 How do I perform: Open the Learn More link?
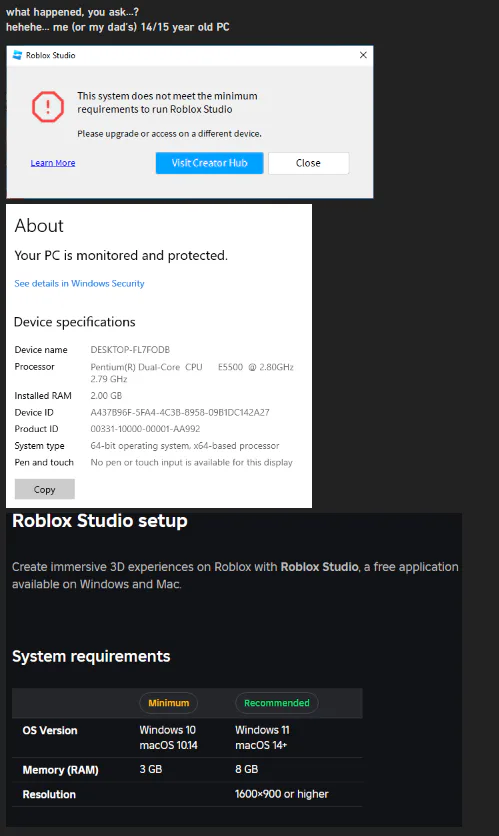(53, 163)
